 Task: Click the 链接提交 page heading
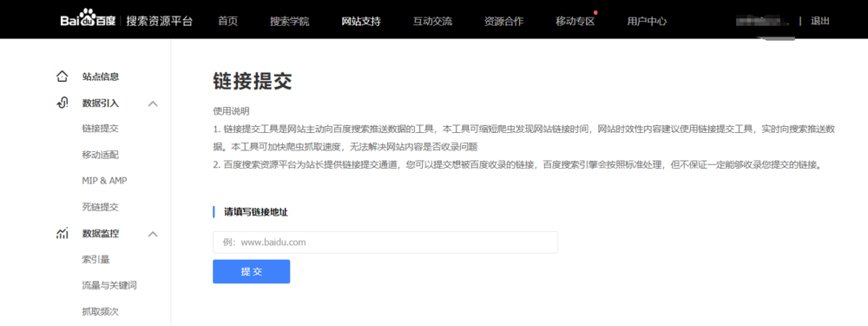(252, 81)
